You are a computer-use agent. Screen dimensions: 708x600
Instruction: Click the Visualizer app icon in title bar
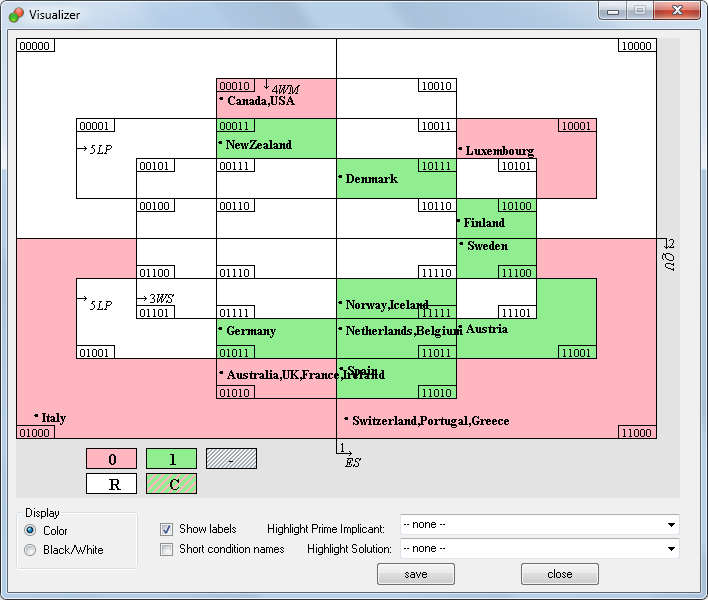[16, 15]
